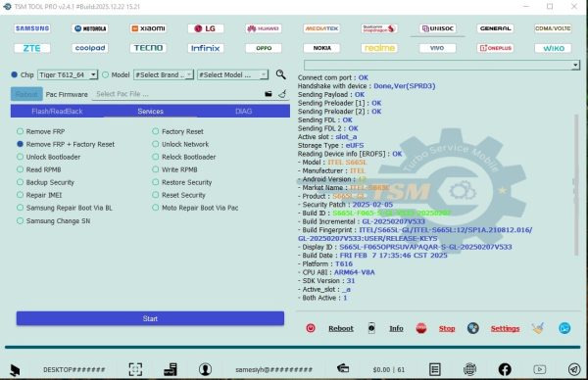The image size is (588, 380).
Task: Select the OnePlus brand logo
Action: click(x=495, y=48)
